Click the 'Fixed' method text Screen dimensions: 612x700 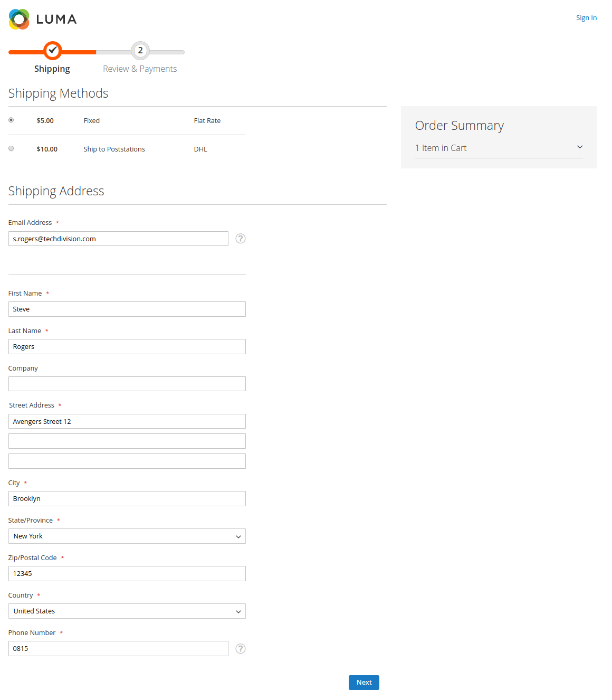92,121
